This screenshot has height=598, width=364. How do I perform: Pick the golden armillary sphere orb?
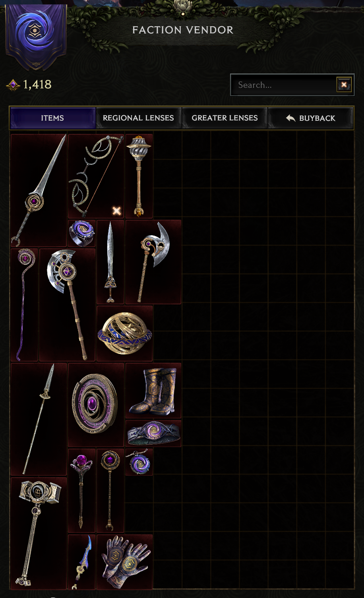[125, 333]
